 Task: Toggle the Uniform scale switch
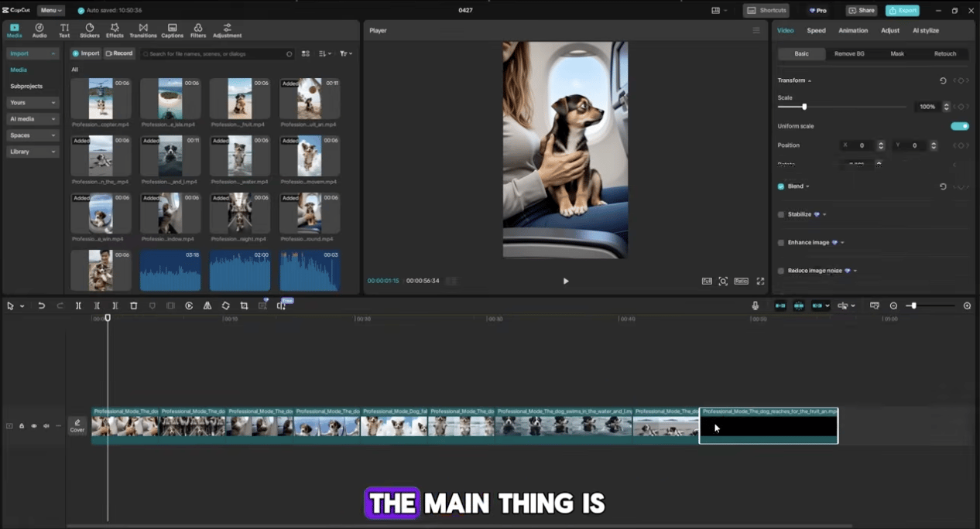point(960,126)
